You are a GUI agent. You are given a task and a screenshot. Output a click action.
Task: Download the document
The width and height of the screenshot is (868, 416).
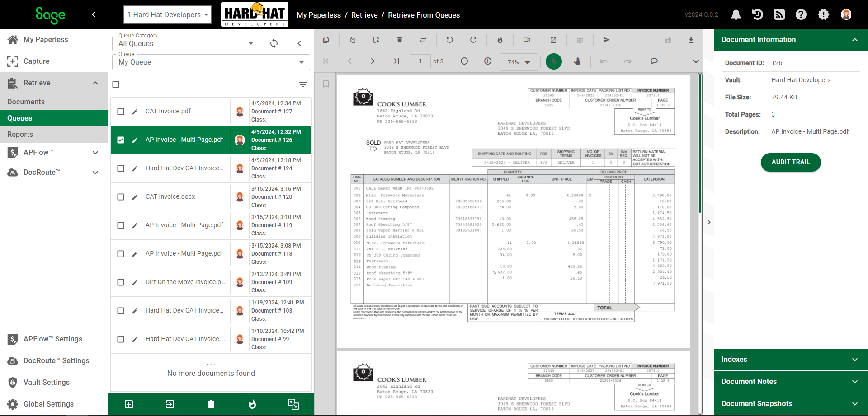691,40
